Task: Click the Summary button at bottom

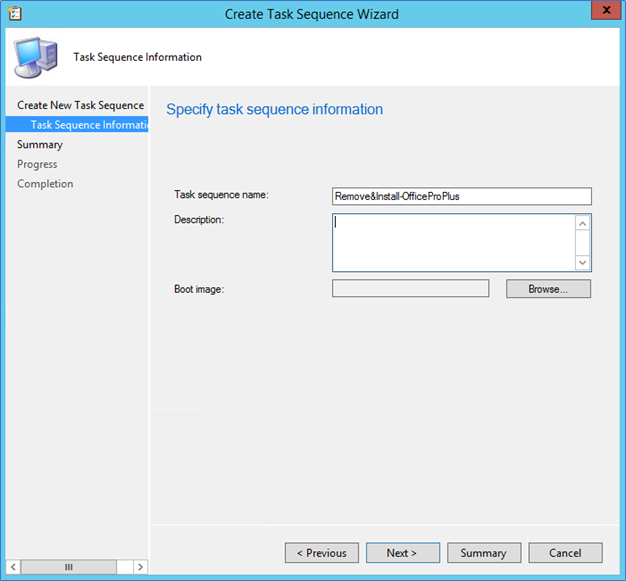Action: (484, 553)
